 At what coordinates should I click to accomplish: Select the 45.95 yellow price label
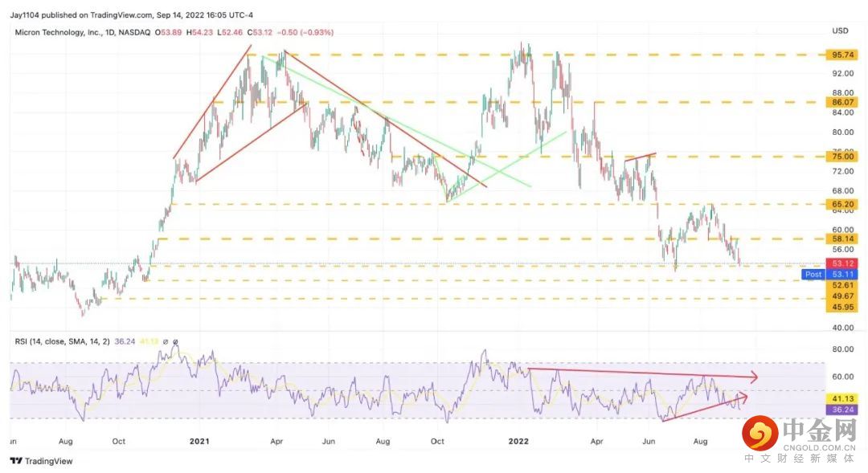(x=842, y=307)
